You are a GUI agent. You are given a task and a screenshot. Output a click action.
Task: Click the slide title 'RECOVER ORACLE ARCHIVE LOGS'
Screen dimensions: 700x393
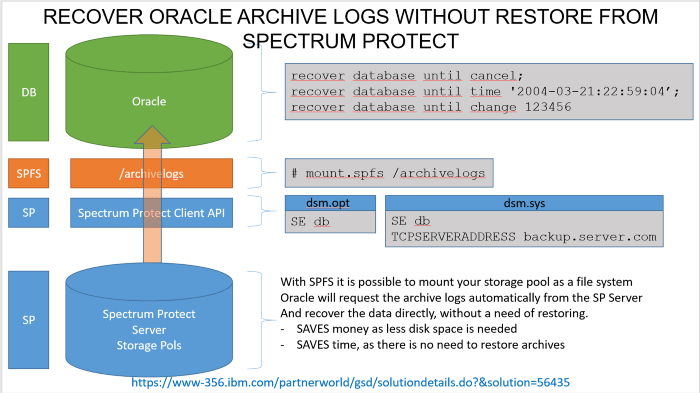click(x=350, y=17)
